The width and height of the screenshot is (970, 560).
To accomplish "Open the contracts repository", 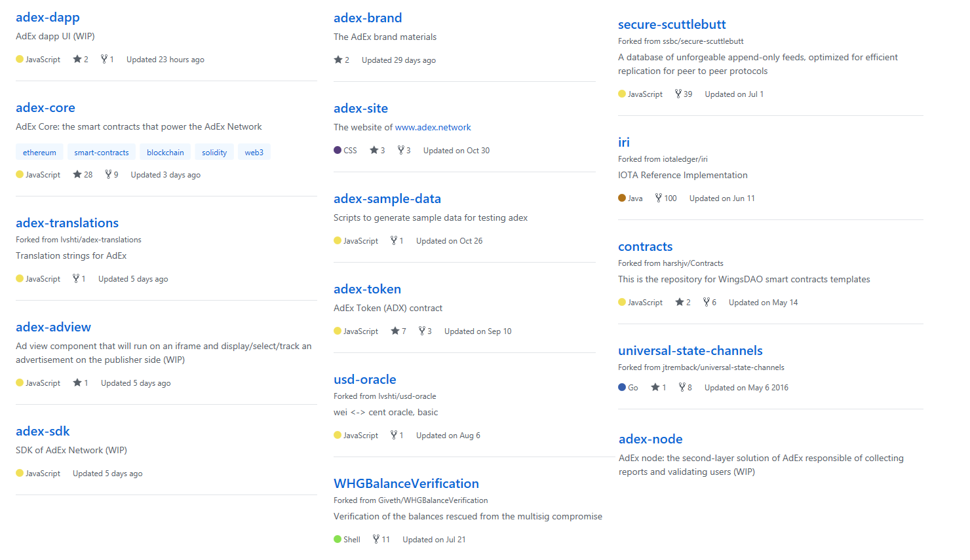I will tap(645, 246).
